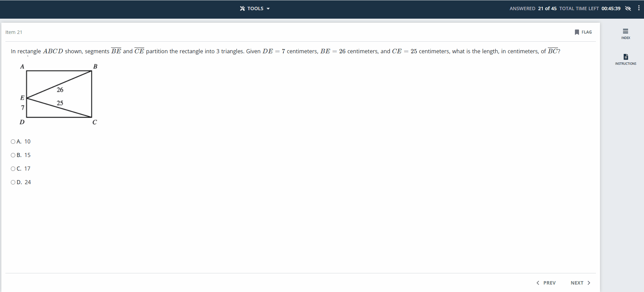Click the next chevron arrow

coord(589,283)
